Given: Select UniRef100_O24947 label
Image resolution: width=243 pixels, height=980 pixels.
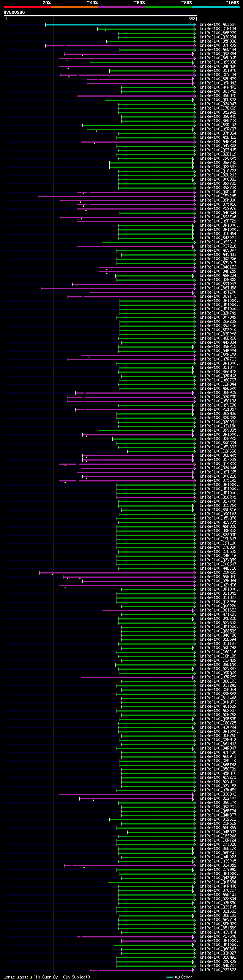Looking at the screenshot, I should click(218, 104).
